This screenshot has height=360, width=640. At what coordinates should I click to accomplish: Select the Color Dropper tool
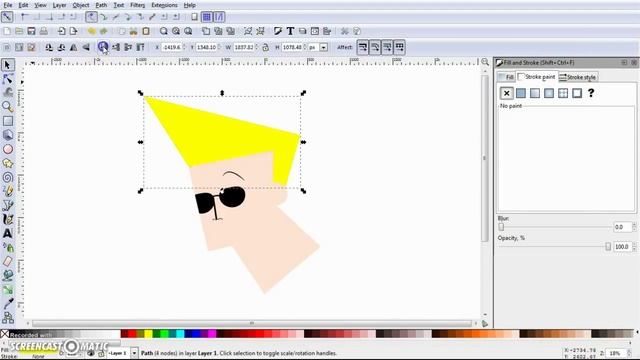tap(8, 304)
